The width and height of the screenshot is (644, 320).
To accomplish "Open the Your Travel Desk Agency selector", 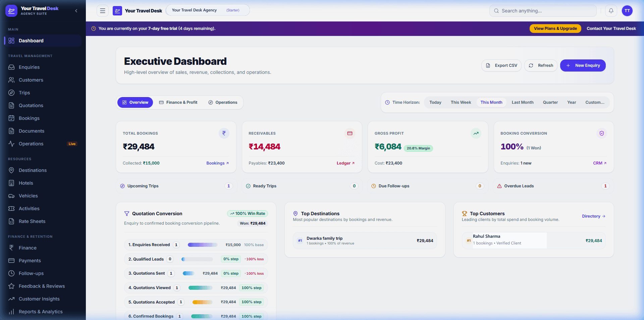I will pos(208,10).
